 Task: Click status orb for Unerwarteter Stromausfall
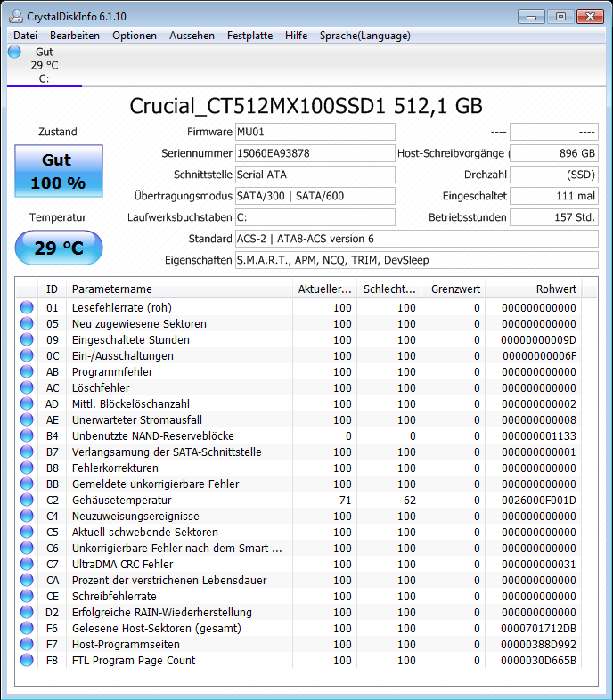(x=27, y=420)
